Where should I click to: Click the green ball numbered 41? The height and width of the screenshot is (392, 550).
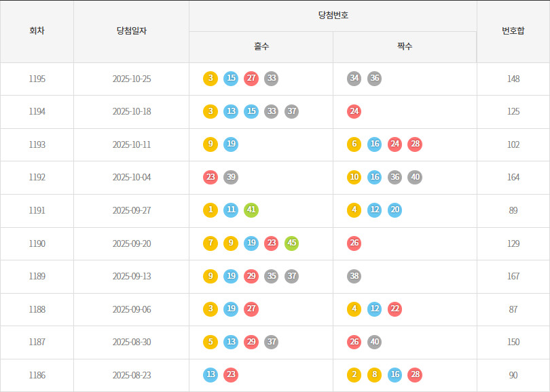coord(251,210)
